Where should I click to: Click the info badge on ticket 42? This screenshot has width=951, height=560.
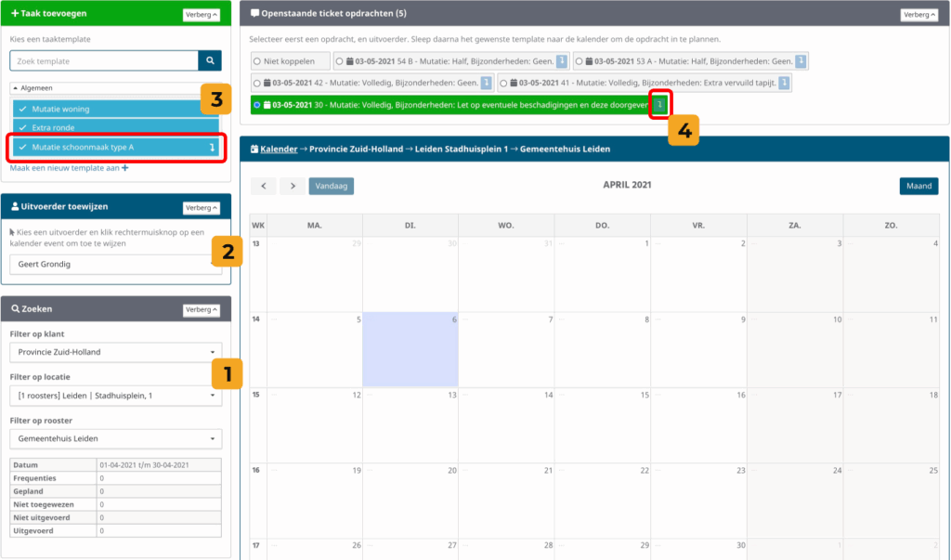(x=486, y=84)
